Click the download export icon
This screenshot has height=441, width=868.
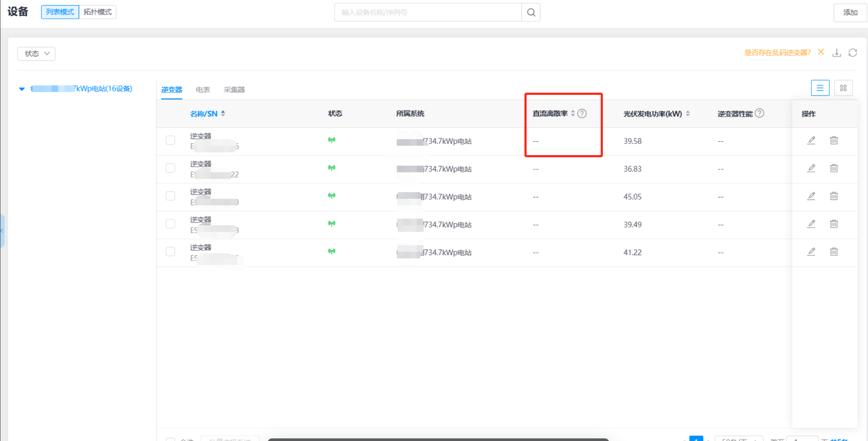click(x=836, y=53)
